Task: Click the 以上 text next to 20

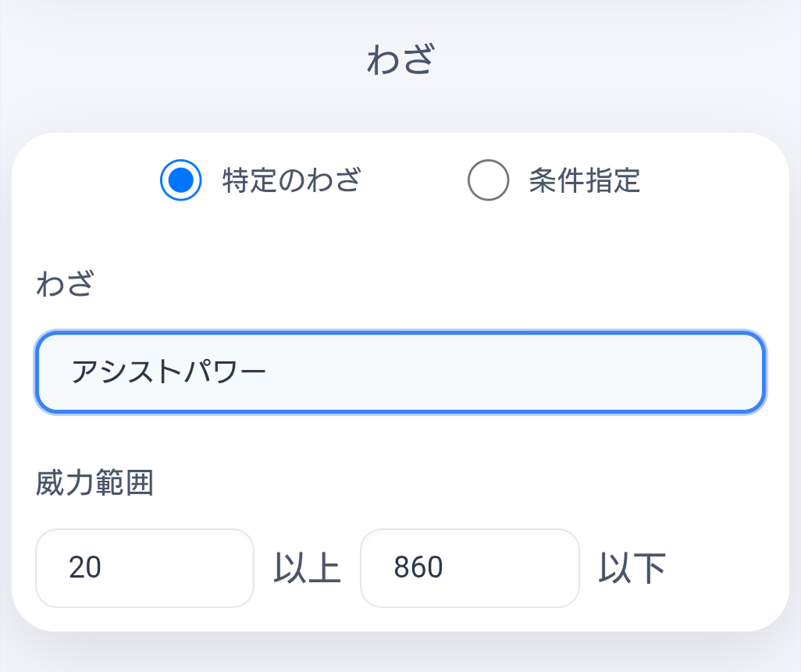Action: pos(308,568)
